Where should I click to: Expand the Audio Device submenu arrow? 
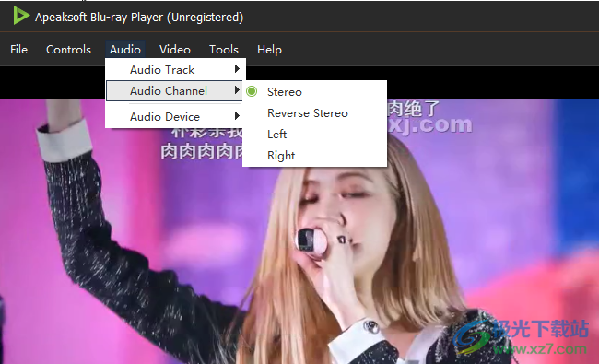click(237, 116)
